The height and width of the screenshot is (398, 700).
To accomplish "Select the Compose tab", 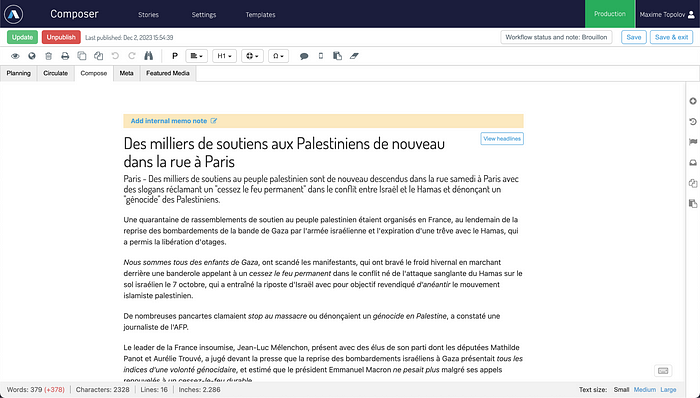I will click(x=94, y=73).
